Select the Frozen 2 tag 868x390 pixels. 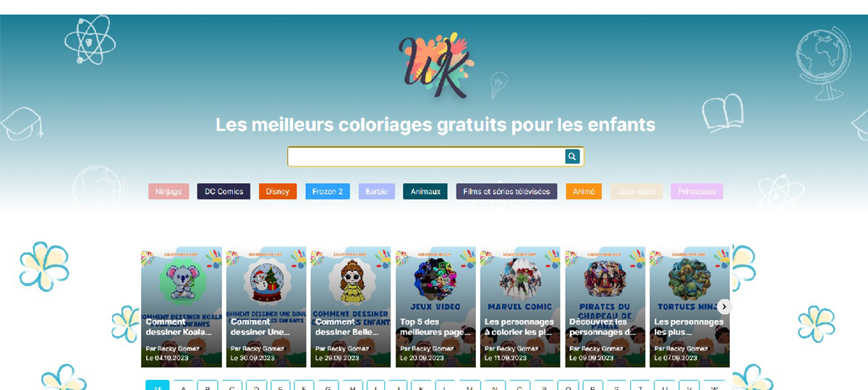point(328,192)
